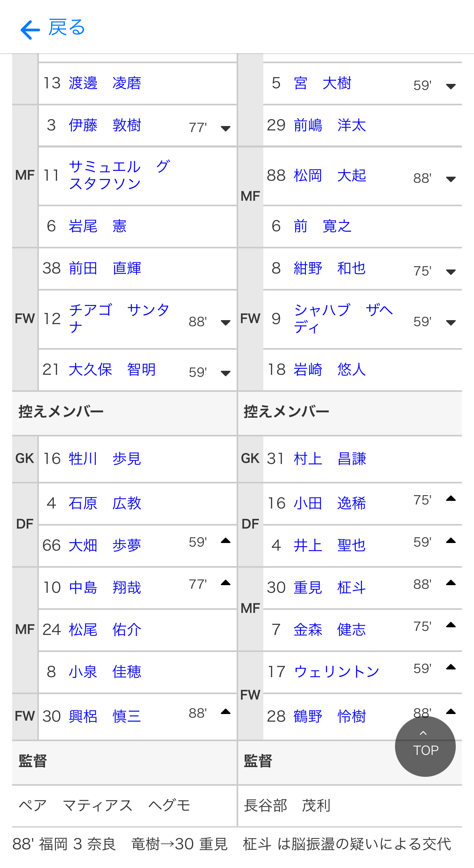The image size is (474, 868).
Task: Click substitution-in arrow beside 大畑 歩夢 59'
Action: pyautogui.click(x=226, y=541)
